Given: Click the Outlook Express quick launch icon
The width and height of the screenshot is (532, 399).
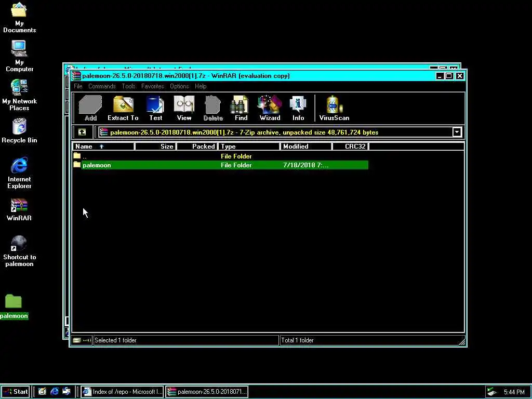Looking at the screenshot, I should 66,392.
